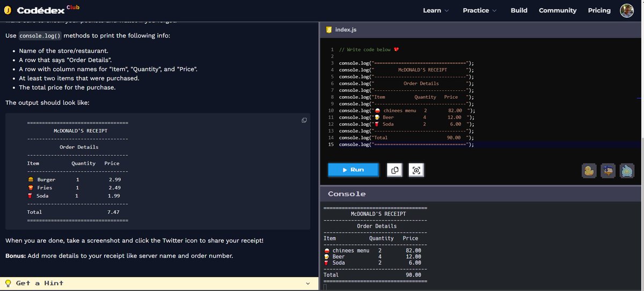Take a screenshot with the capture icon
This screenshot has width=644, height=291.
coord(416,170)
